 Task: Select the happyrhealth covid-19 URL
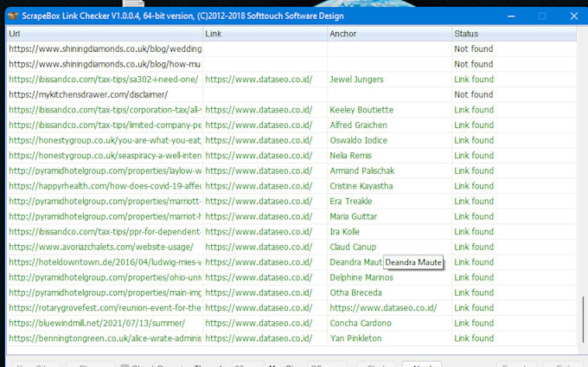pyautogui.click(x=105, y=186)
